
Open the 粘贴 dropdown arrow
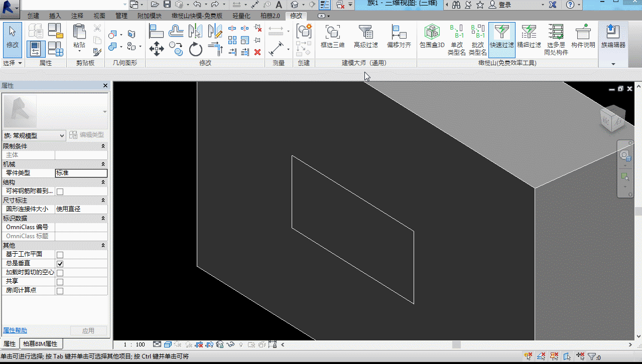coord(79,52)
